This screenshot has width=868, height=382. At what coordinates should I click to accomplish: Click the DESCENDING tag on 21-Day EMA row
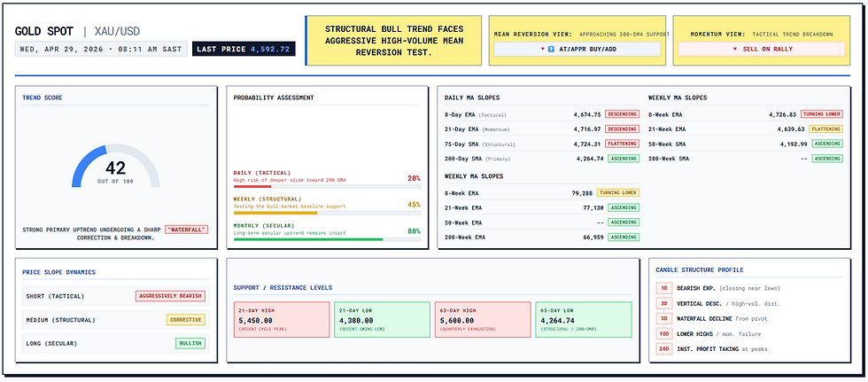click(622, 129)
